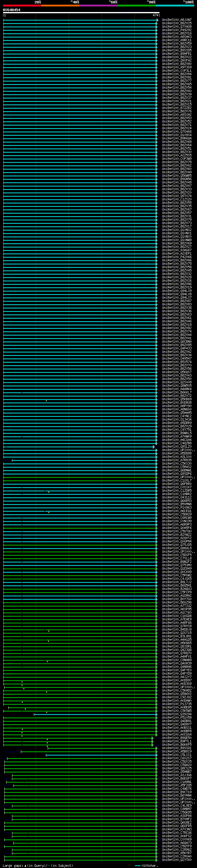The width and height of the screenshot is (197, 868).
Task: Select the UniRef100_P10963 label
Action: coord(177,507)
